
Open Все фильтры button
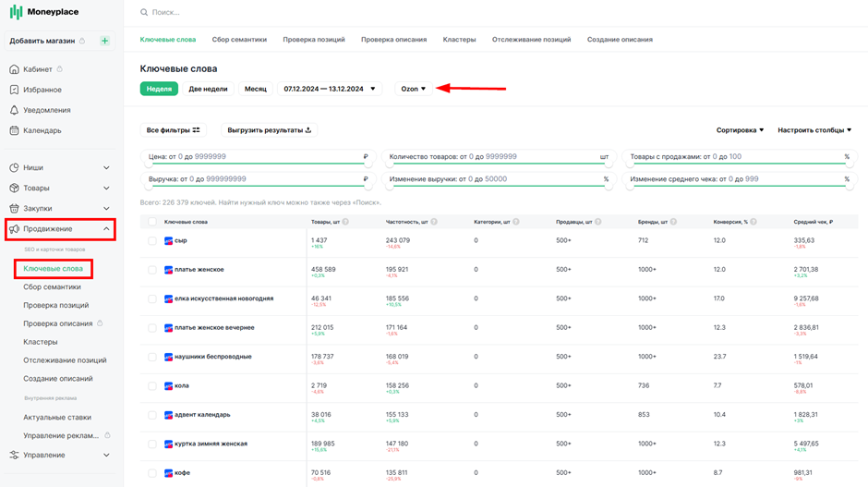tap(174, 130)
